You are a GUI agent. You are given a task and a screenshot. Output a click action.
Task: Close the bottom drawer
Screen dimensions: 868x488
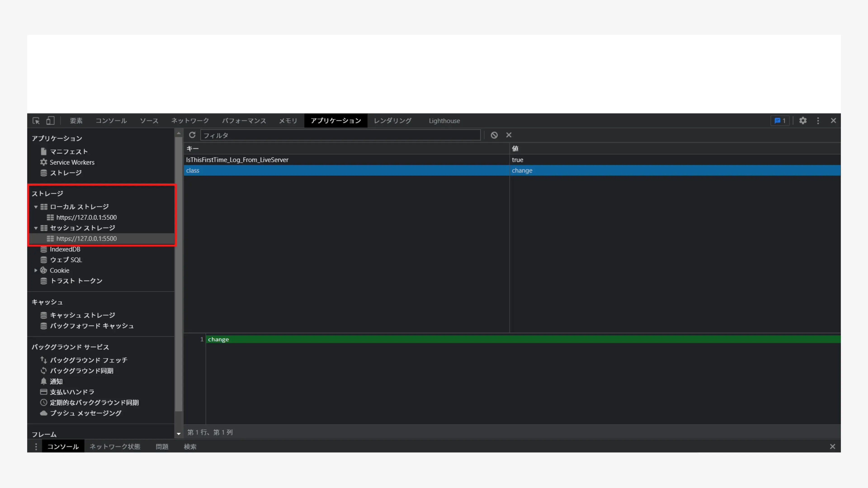pyautogui.click(x=833, y=447)
